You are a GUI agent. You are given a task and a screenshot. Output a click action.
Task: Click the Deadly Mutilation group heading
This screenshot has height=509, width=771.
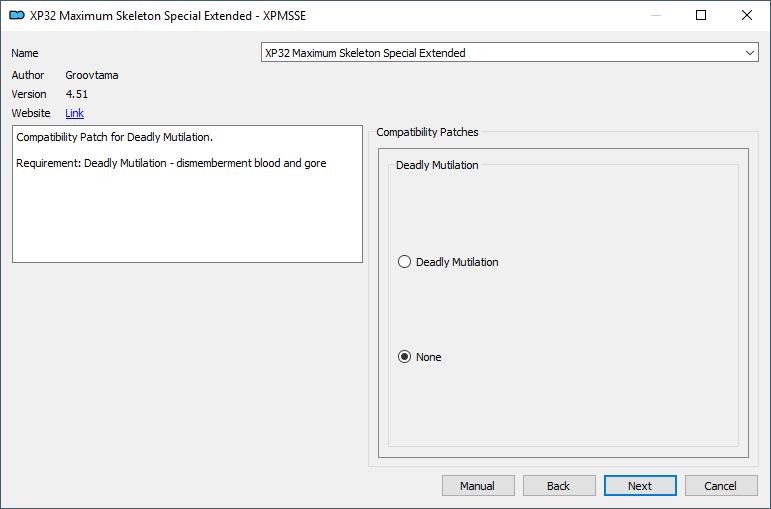(x=437, y=165)
